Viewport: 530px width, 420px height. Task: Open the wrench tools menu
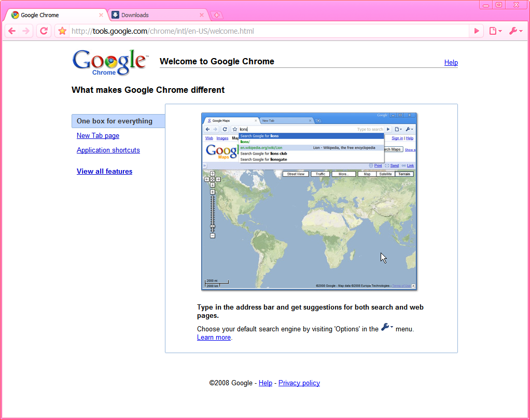coord(515,31)
